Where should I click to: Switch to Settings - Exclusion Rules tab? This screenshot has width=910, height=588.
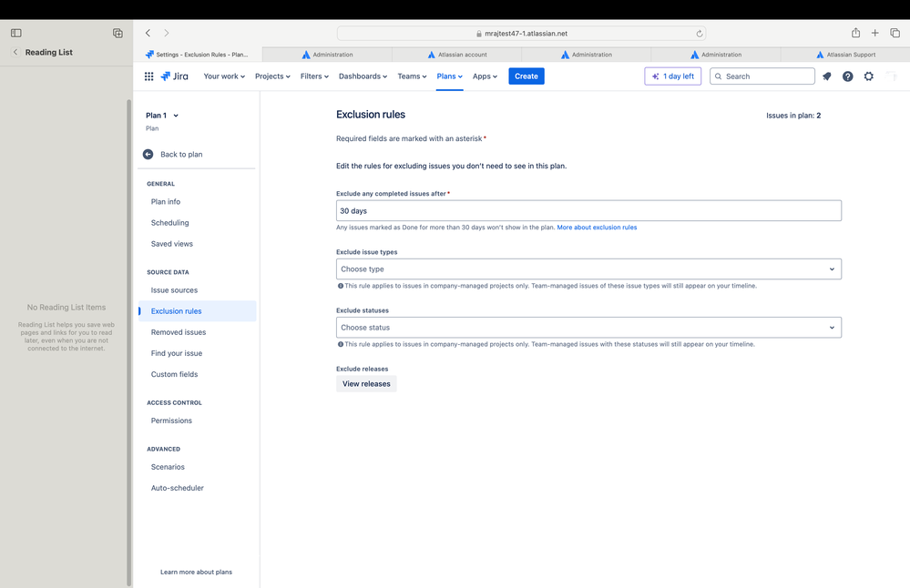(x=198, y=55)
